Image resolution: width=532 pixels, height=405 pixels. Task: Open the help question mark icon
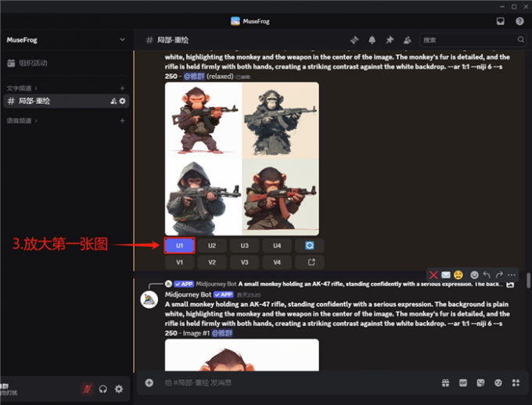pos(519,21)
